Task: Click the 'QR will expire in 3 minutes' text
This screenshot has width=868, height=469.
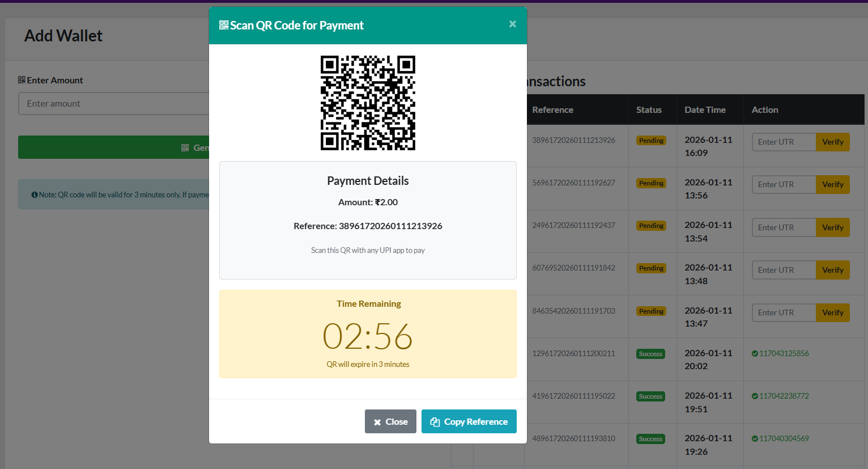Action: coord(368,364)
